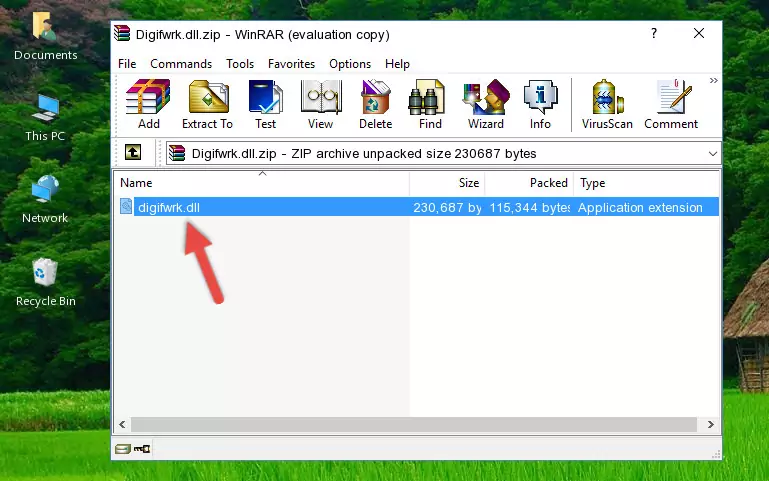The width and height of the screenshot is (769, 481).
Task: Select the Network desktop icon
Action: [45, 200]
